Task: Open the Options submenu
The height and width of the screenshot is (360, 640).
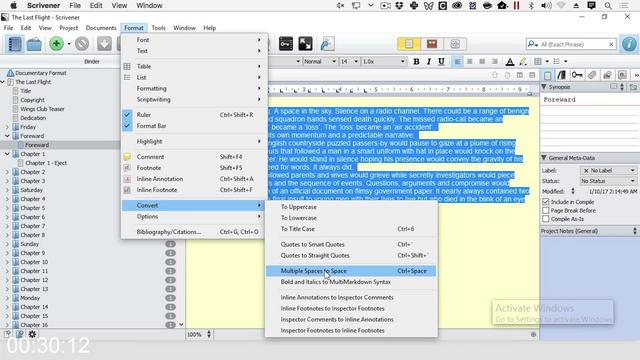Action: 194,216
